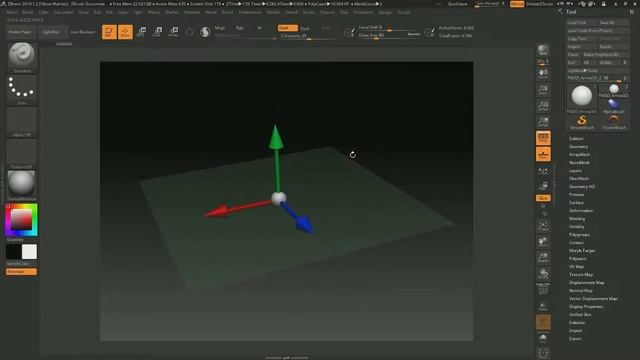This screenshot has width=640, height=360.
Task: Click the Local symmetry icon
Action: pyautogui.click(x=543, y=171)
